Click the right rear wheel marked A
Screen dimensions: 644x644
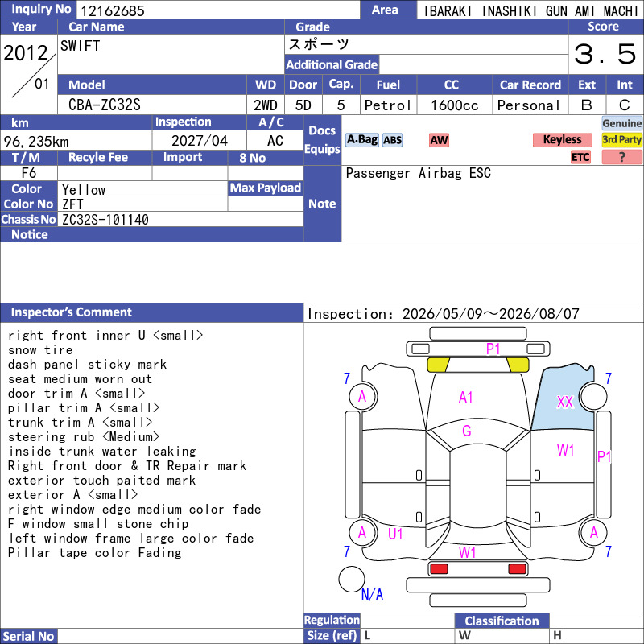tap(593, 533)
